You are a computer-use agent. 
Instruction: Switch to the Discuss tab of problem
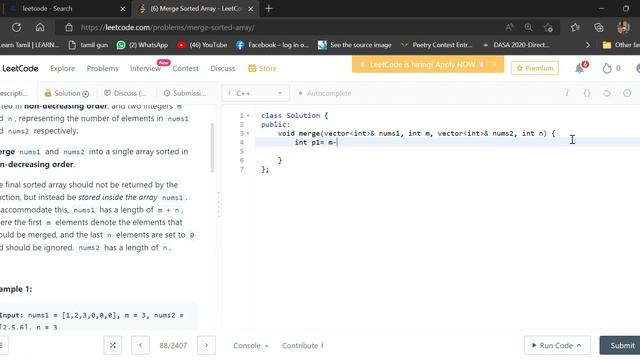[125, 93]
